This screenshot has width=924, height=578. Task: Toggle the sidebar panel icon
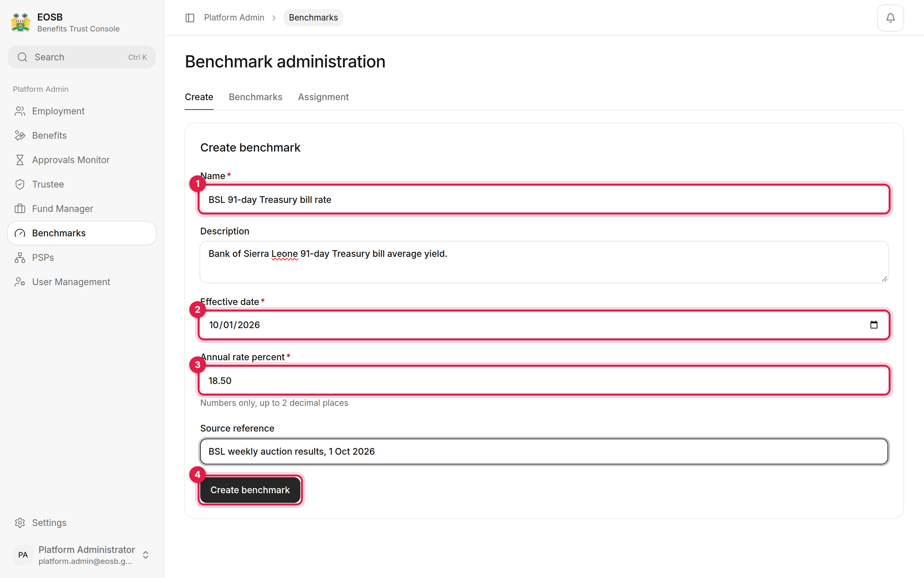tap(190, 18)
